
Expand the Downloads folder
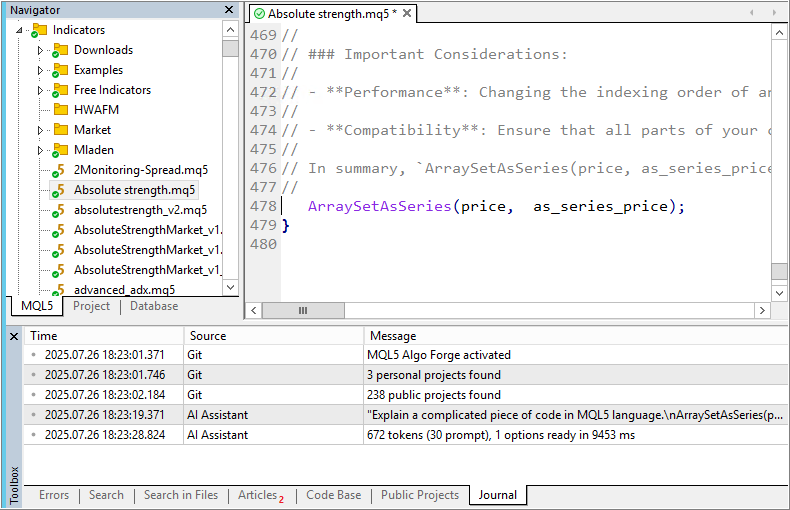point(40,50)
